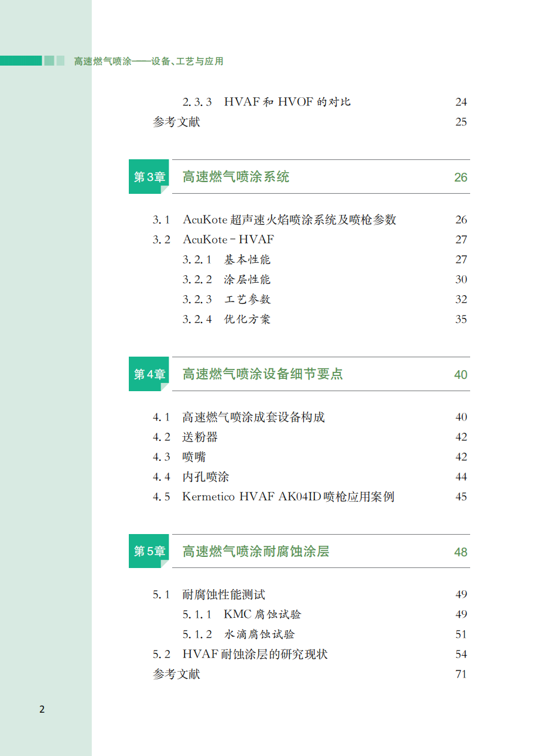541x756 pixels.
Task: Click the green 第4章 chapter badge
Action: coord(149,374)
